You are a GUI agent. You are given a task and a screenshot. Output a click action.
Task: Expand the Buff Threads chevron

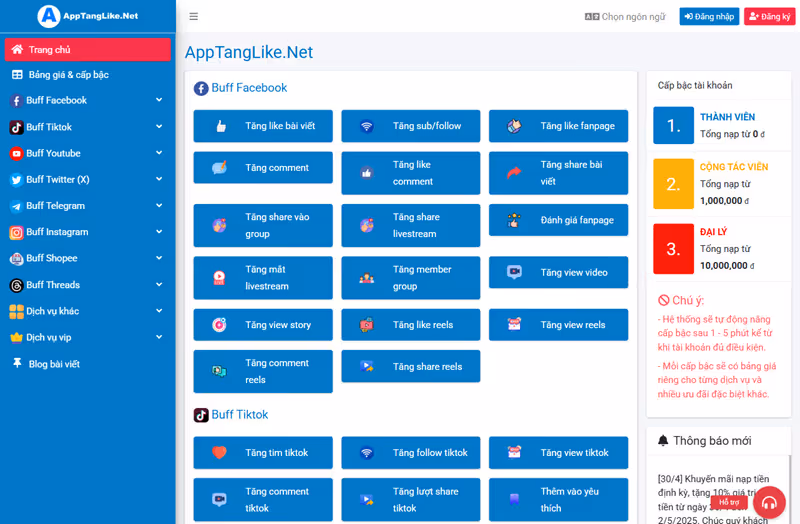tap(159, 285)
